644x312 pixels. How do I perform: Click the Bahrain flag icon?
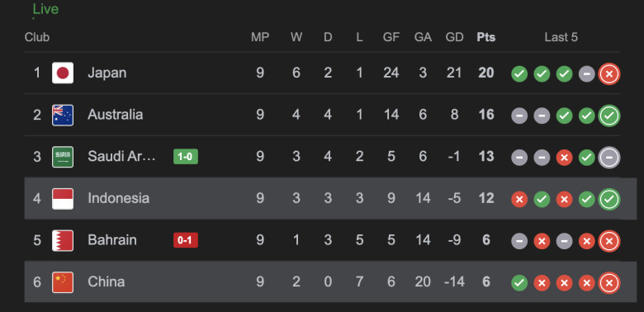click(x=63, y=240)
